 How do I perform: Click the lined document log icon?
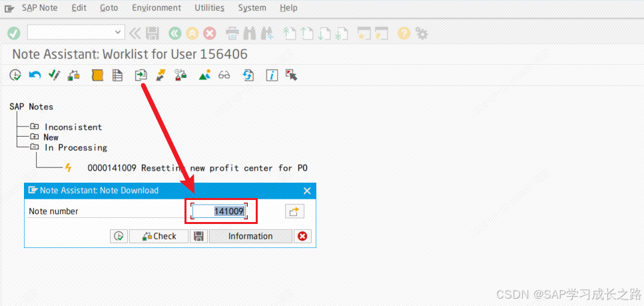pyautogui.click(x=117, y=75)
